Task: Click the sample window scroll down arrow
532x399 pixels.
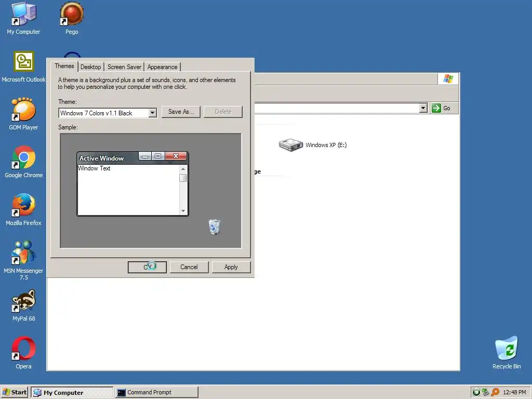Action: point(183,211)
